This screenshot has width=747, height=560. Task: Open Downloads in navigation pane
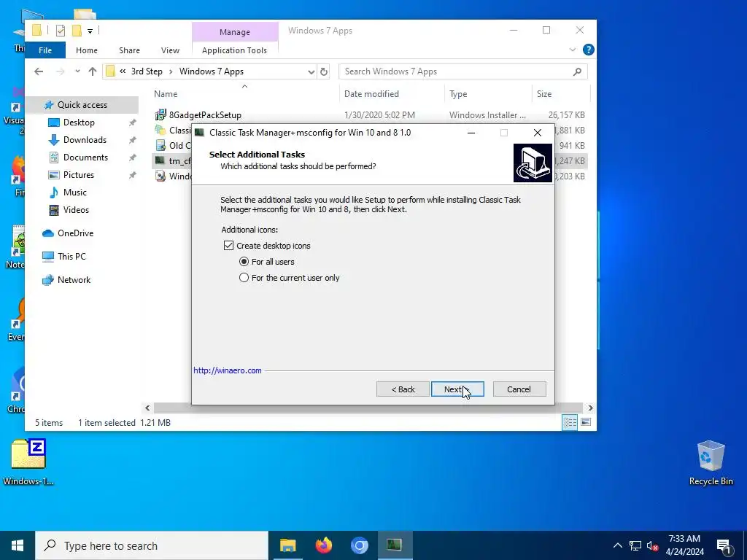[85, 140]
